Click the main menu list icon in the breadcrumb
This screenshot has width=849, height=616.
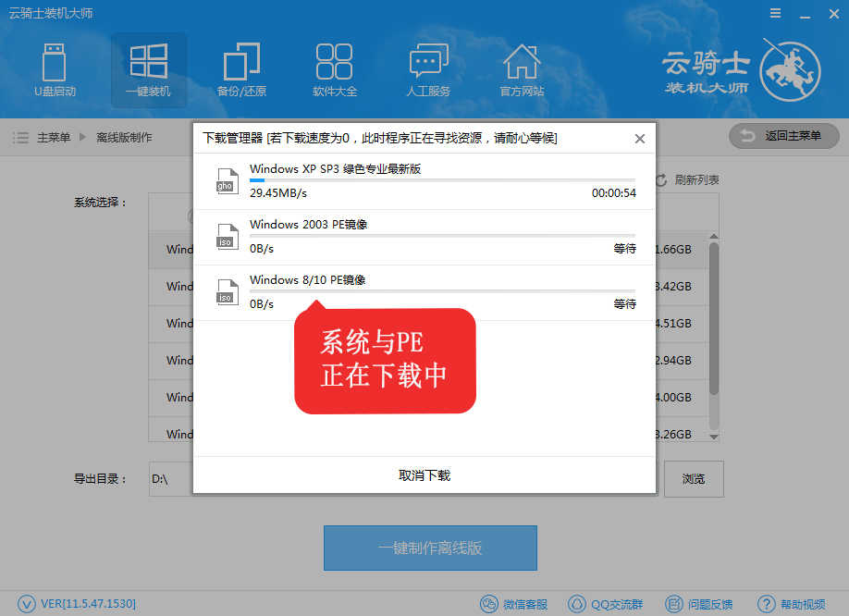(x=20, y=138)
